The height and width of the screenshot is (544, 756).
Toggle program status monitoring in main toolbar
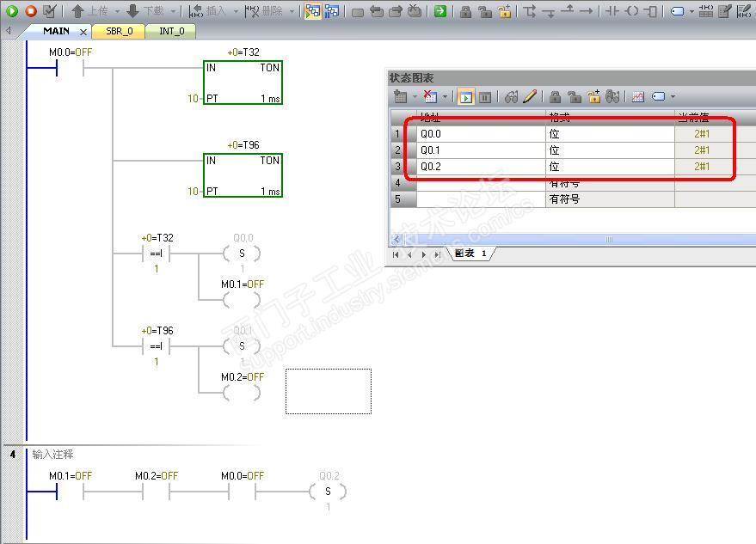[313, 10]
